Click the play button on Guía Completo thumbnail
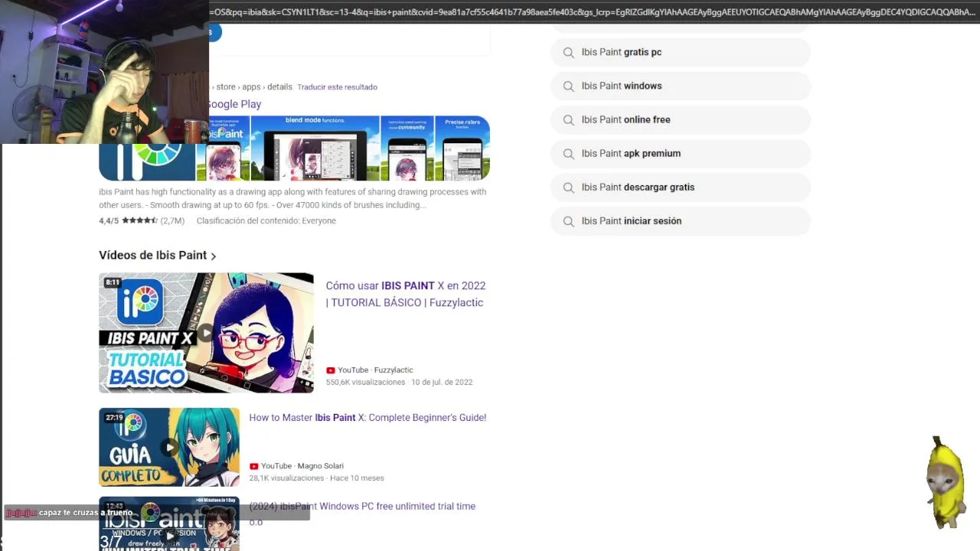Image resolution: width=980 pixels, height=551 pixels. point(169,448)
